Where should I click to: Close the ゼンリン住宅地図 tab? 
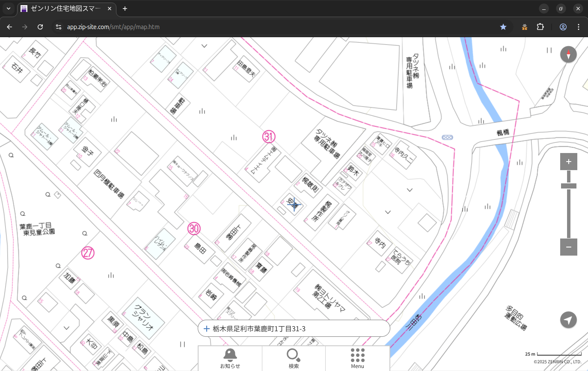110,9
